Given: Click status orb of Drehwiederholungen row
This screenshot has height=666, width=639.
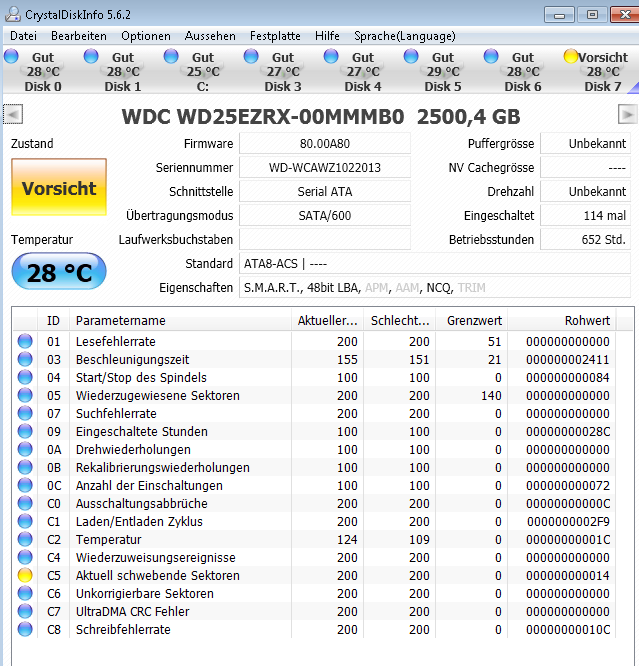Looking at the screenshot, I should click(25, 449).
